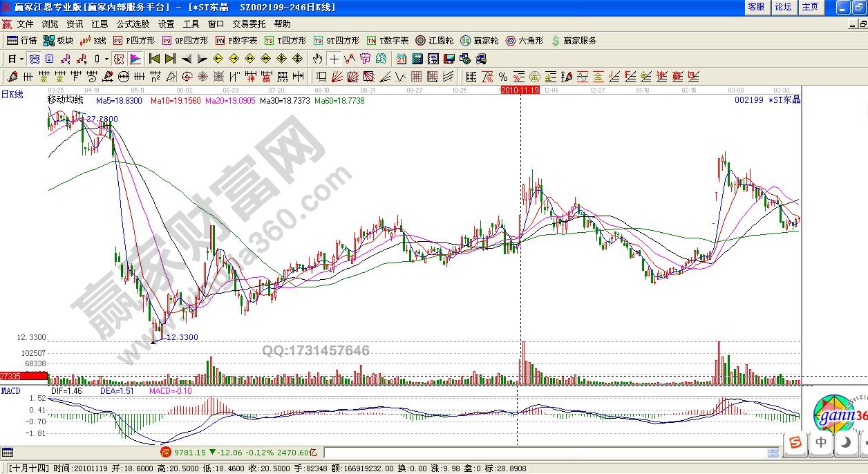This screenshot has height=474, width=868.
Task: Toggle the crosshair cursor mode
Action: coord(334,59)
